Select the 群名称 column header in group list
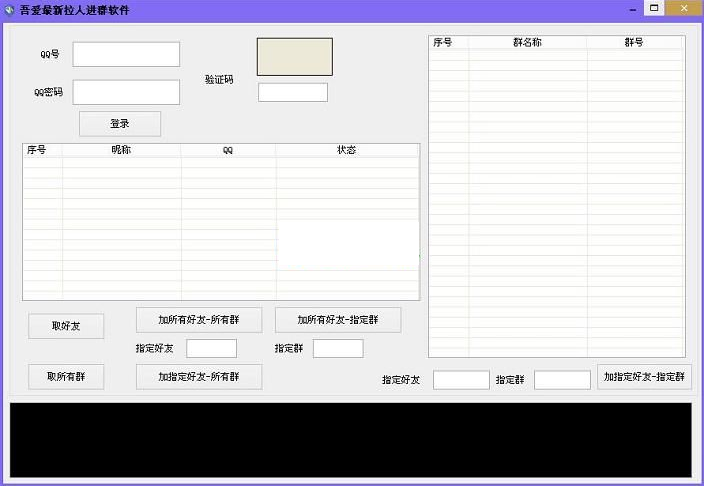Image resolution: width=704 pixels, height=486 pixels. click(x=527, y=43)
